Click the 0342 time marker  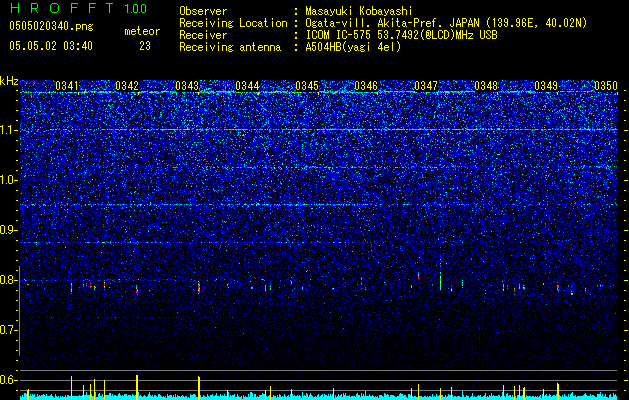pos(127,86)
